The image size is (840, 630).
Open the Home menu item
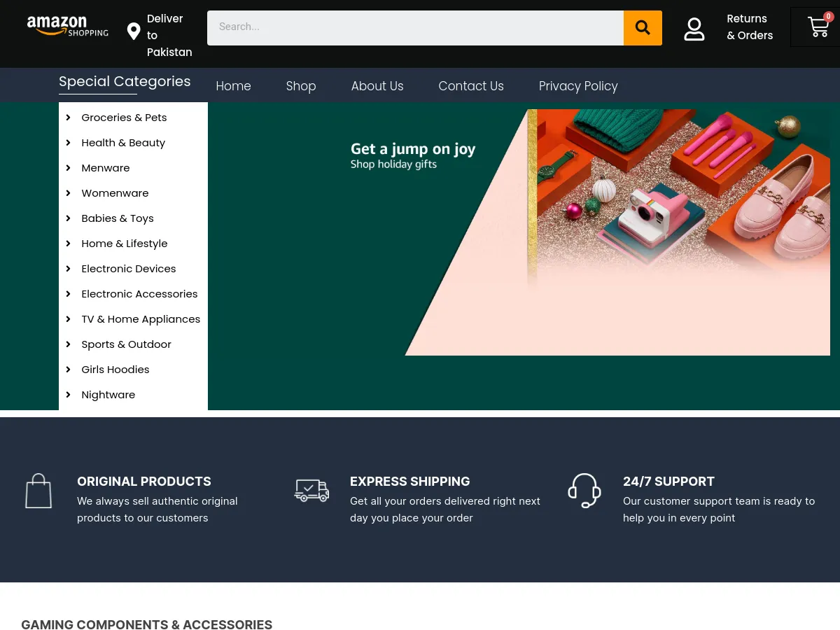233,86
